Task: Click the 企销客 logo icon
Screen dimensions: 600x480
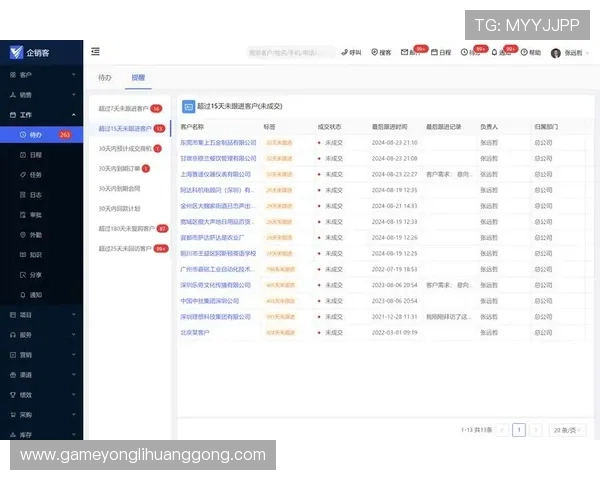Action: tap(16, 52)
